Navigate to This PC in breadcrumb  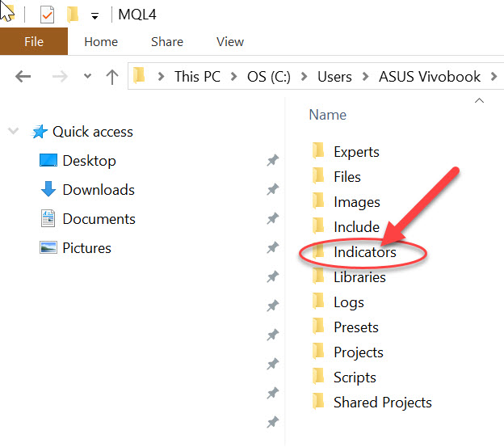point(197,77)
